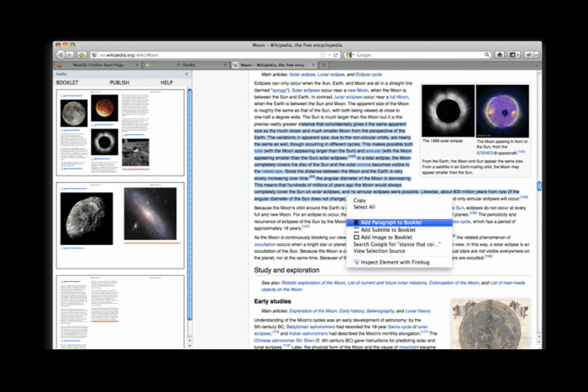Open the Eclipse cycle link

coord(369,75)
